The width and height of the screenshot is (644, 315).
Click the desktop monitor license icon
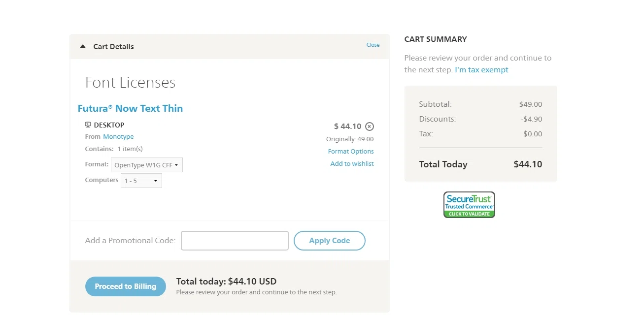(88, 125)
